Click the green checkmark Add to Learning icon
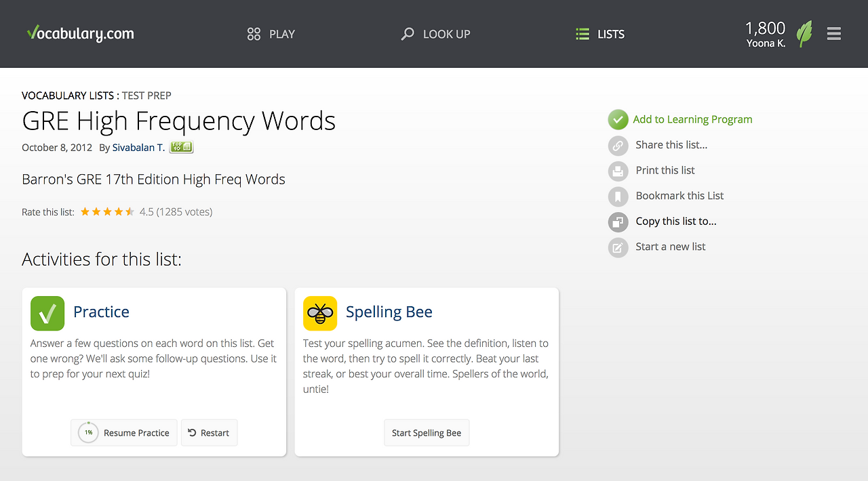Viewport: 868px width, 481px height. pyautogui.click(x=618, y=120)
